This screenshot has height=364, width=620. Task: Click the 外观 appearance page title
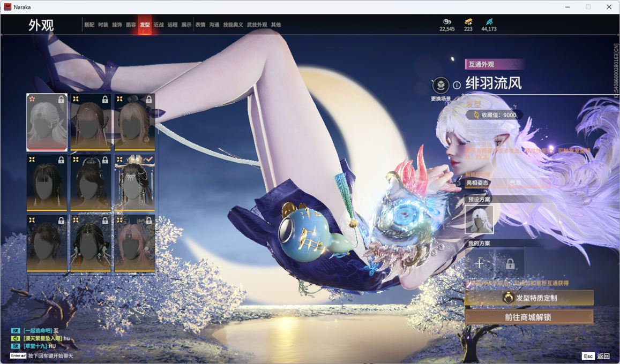click(x=41, y=25)
